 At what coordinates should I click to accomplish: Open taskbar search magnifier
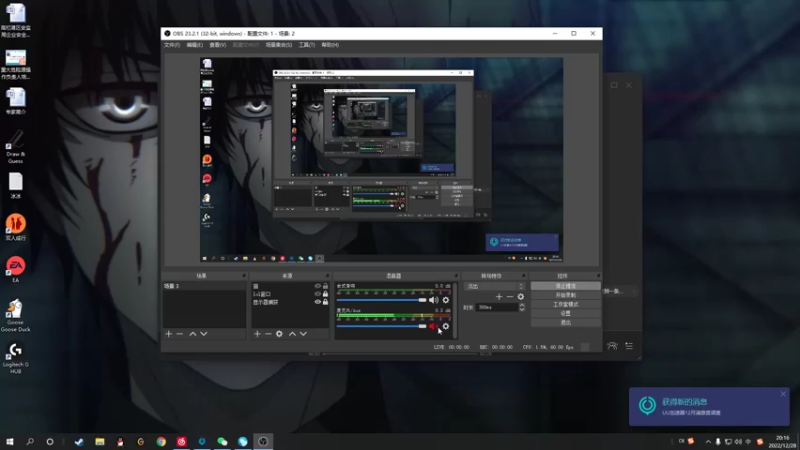[30, 442]
